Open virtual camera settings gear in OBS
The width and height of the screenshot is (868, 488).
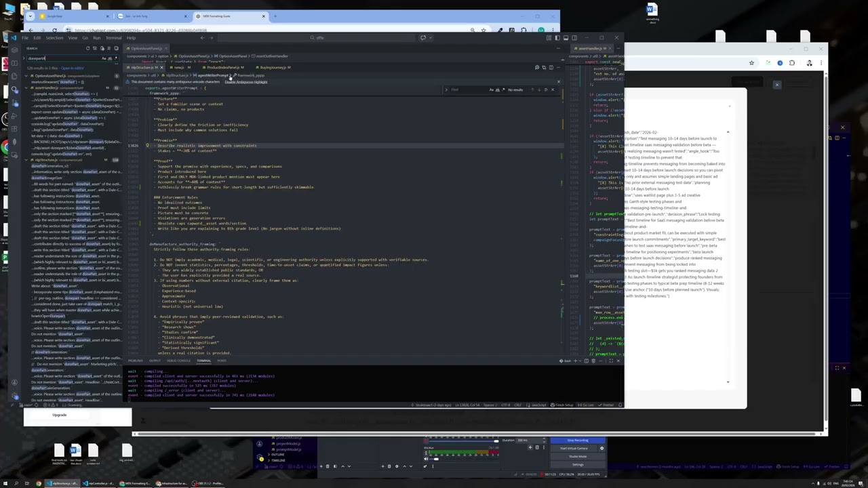(601, 448)
